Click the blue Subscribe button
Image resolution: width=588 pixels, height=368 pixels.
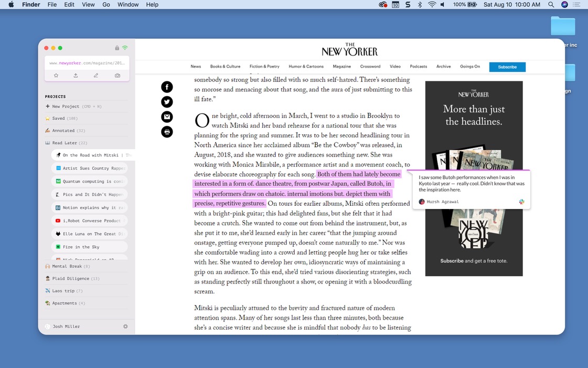click(x=507, y=67)
